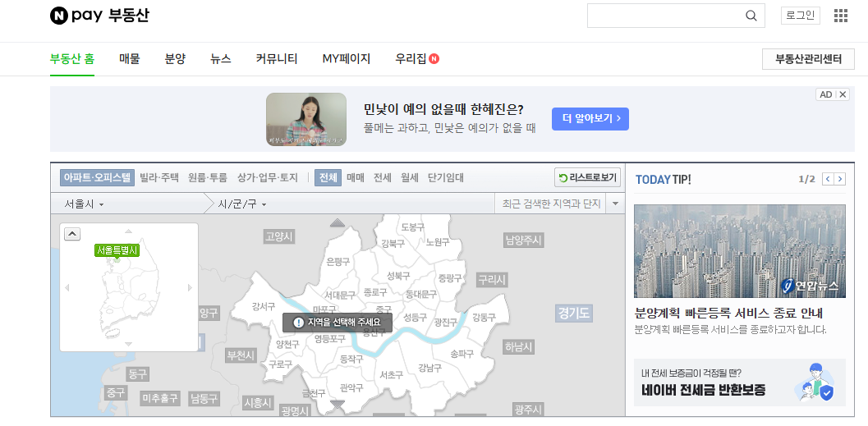
Task: Click the 남양주시 map label
Action: click(x=524, y=240)
